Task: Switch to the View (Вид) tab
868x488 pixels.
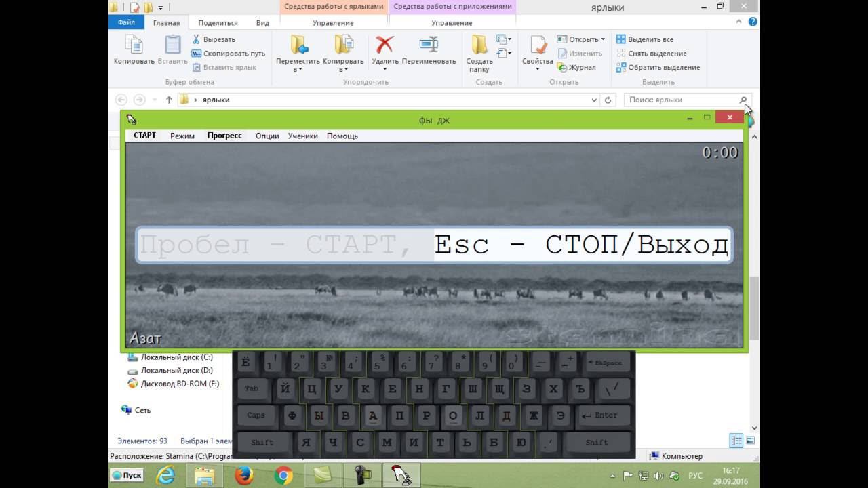Action: [x=262, y=23]
